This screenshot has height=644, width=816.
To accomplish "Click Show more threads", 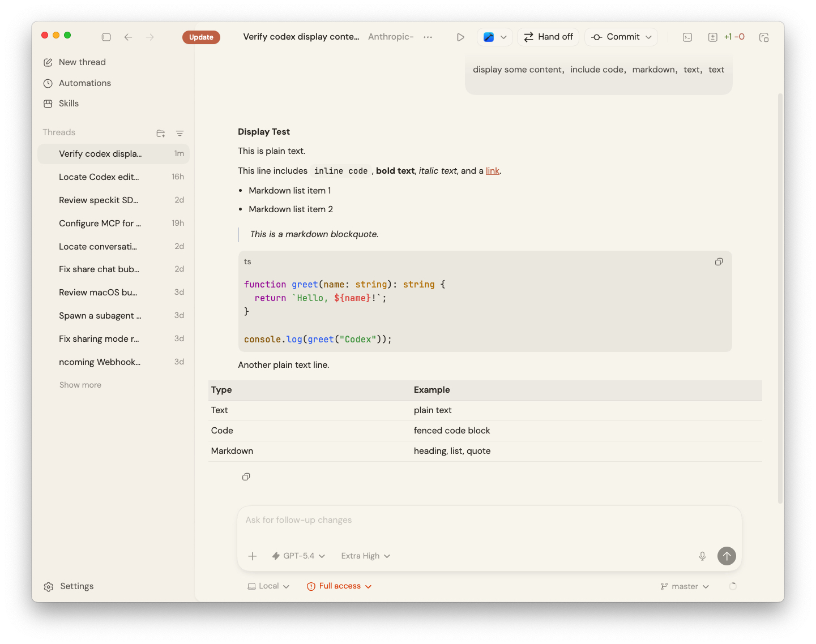I will coord(80,385).
